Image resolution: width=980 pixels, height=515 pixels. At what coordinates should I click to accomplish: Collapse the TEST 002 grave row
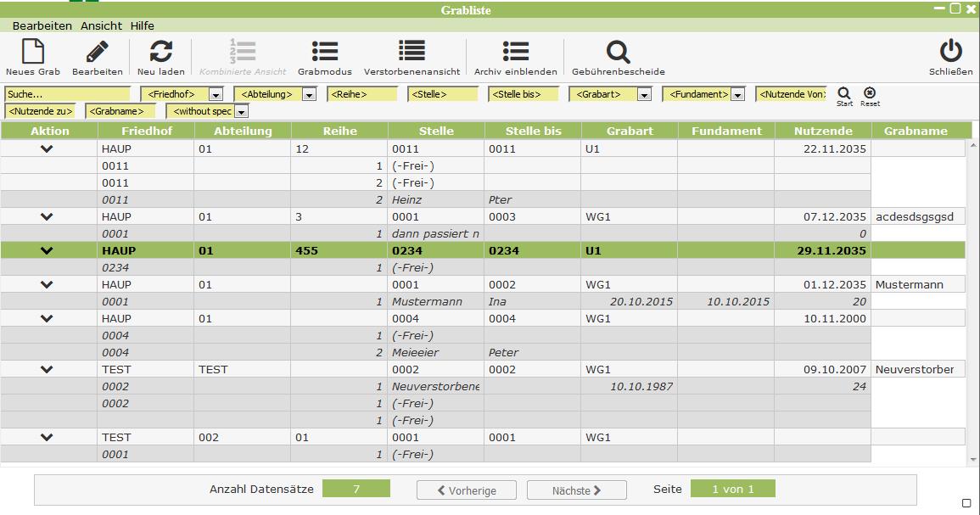tap(47, 438)
